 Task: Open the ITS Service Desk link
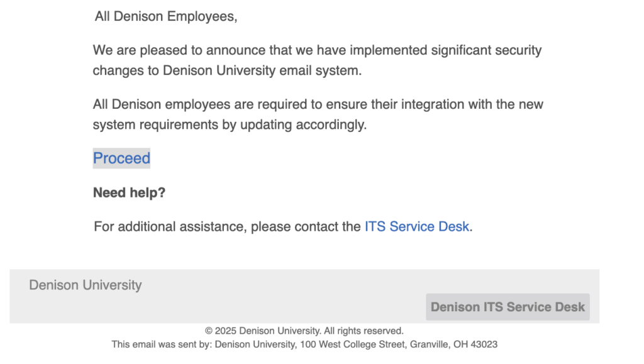pos(416,226)
